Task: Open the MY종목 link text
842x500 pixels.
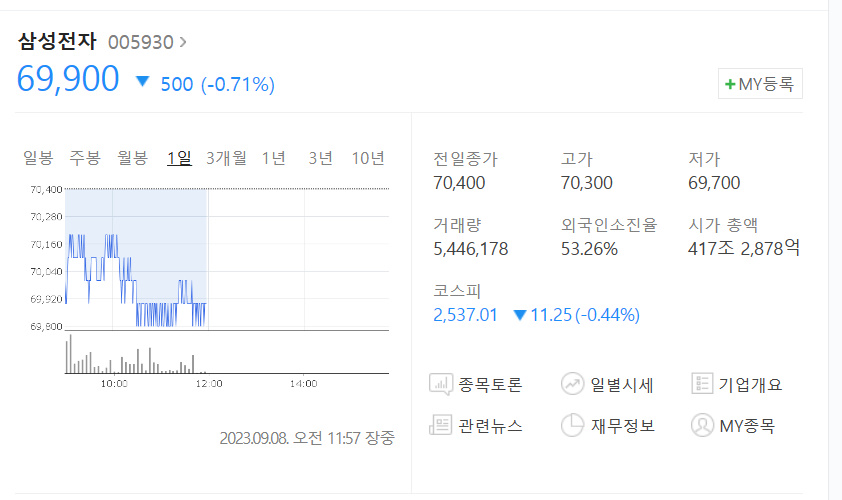Action: (x=747, y=426)
